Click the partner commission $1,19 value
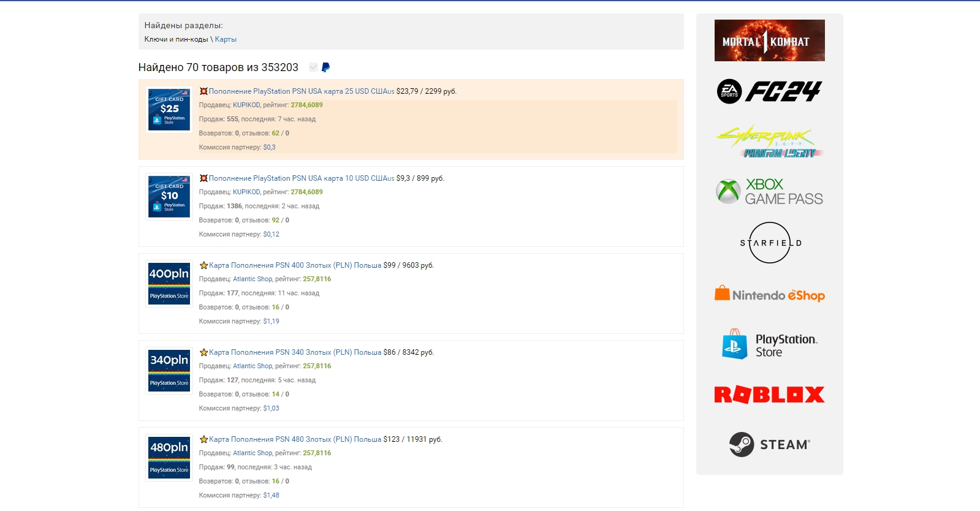The image size is (980, 511). click(x=271, y=322)
